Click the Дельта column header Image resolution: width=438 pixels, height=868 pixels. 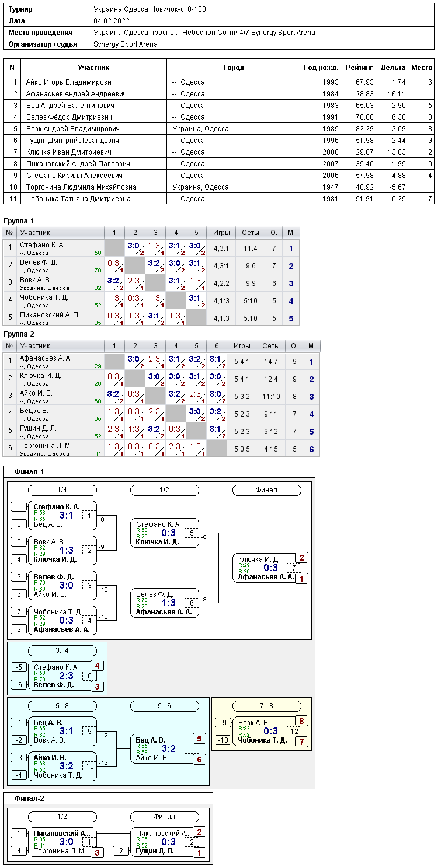pyautogui.click(x=393, y=68)
